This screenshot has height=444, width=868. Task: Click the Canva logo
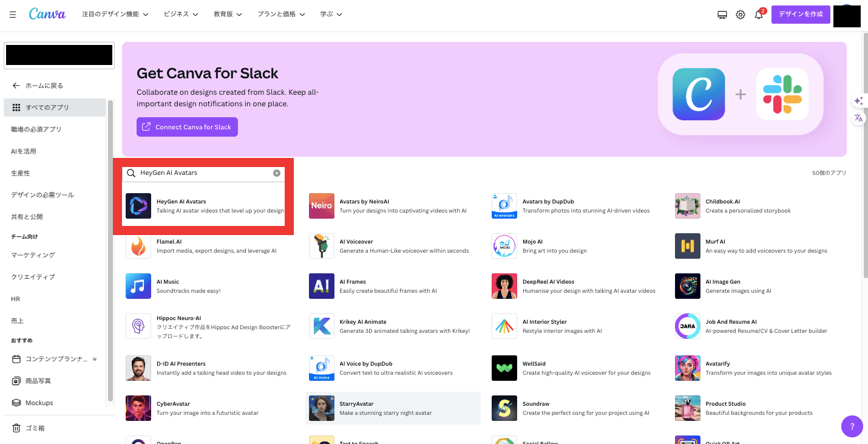pos(47,14)
